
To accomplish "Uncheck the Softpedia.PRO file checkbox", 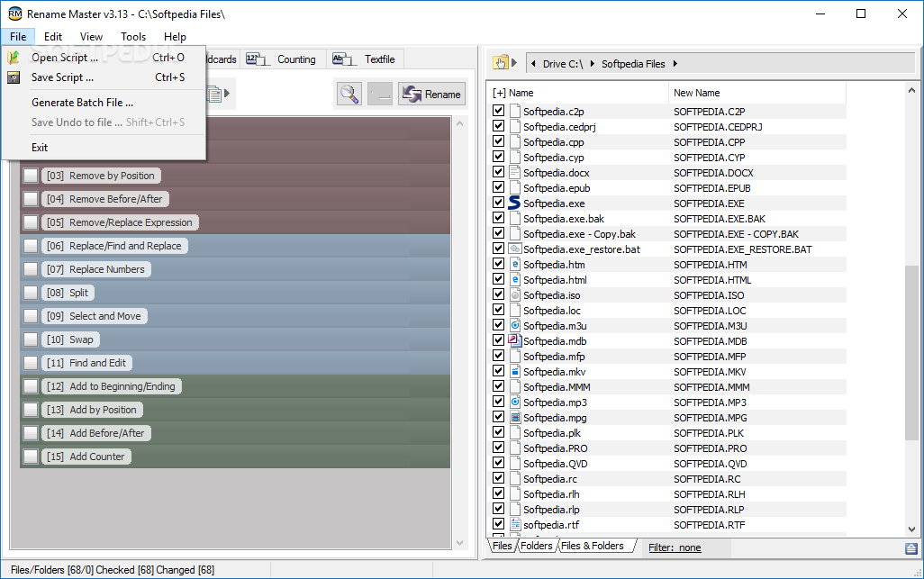I will pyautogui.click(x=499, y=448).
